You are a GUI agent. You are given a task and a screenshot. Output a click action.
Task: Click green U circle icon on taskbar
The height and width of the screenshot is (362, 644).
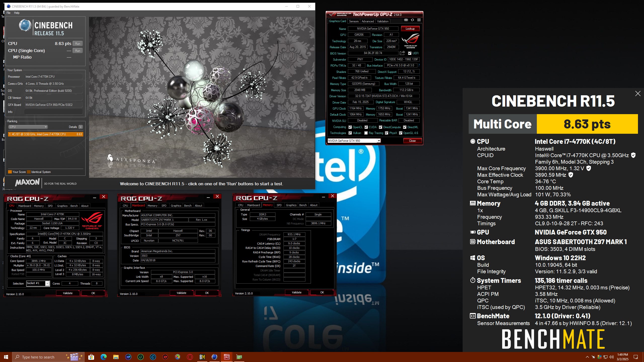coord(140,357)
